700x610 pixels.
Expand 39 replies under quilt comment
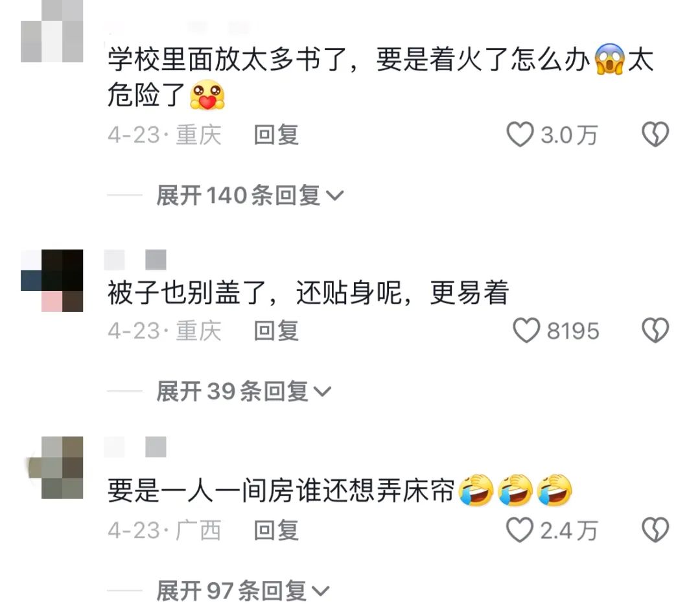pyautogui.click(x=244, y=392)
